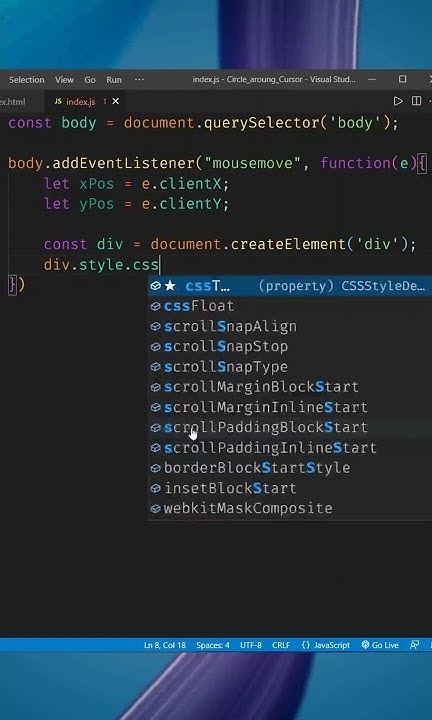Change indentation via Spaces: 4
The width and height of the screenshot is (432, 720).
pos(213,645)
